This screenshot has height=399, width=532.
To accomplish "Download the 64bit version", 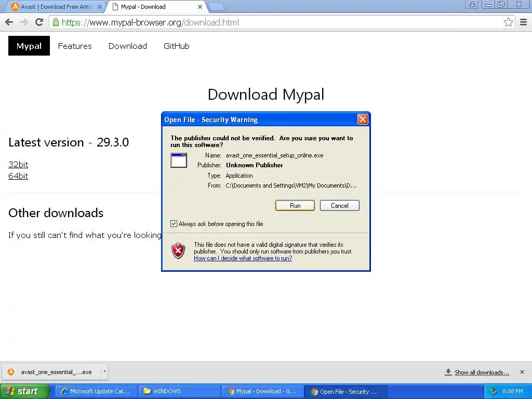I will [18, 176].
